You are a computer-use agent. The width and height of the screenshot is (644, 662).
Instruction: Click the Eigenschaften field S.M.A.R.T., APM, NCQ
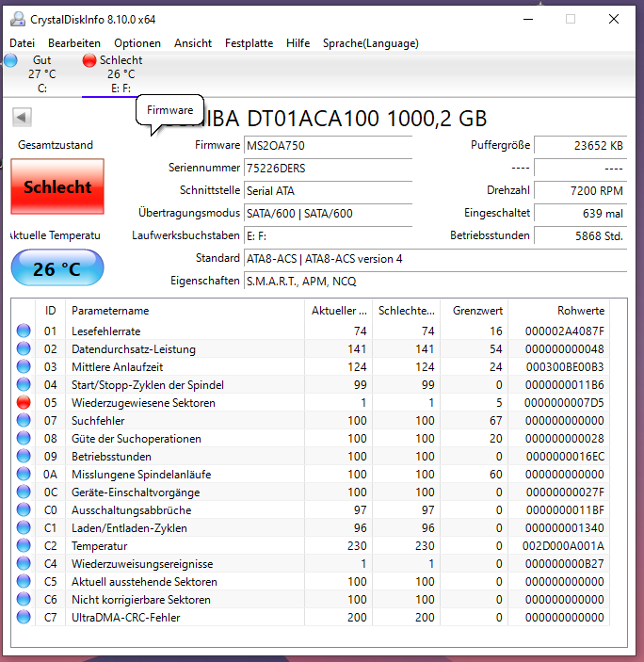point(435,281)
